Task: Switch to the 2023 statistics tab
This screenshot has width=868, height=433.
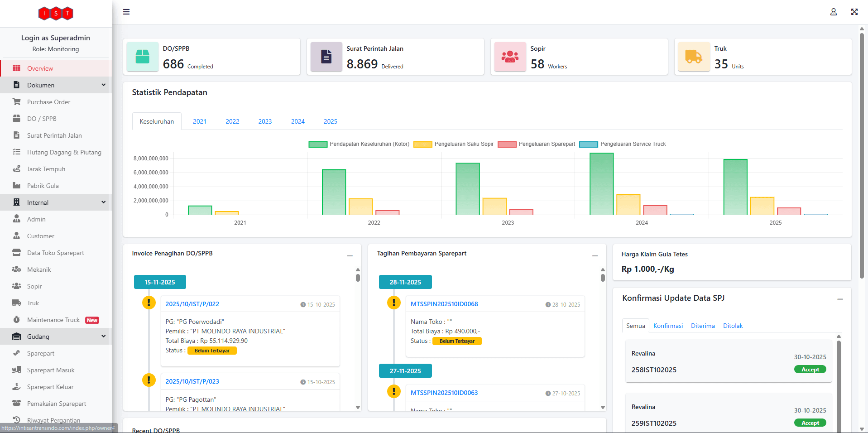Action: [x=265, y=121]
